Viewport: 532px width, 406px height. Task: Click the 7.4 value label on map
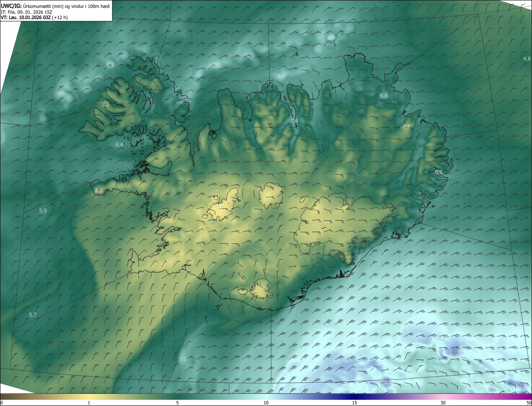(x=294, y=121)
